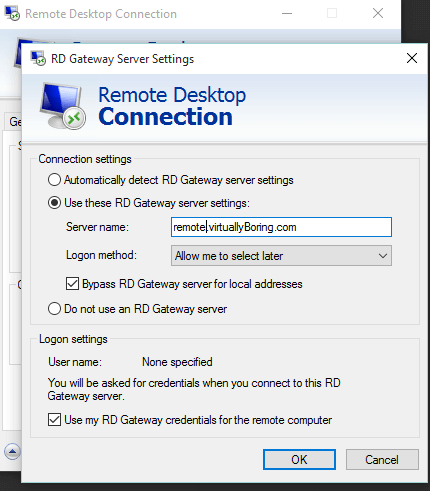Screen dimensions: 430x491
Task: Click the Server name input field
Action: (x=281, y=227)
